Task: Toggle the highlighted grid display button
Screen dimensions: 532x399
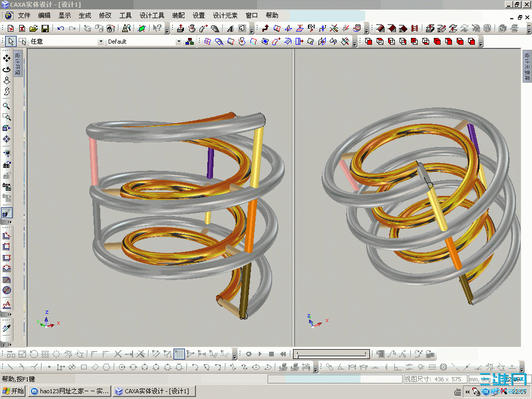Action: click(x=179, y=354)
